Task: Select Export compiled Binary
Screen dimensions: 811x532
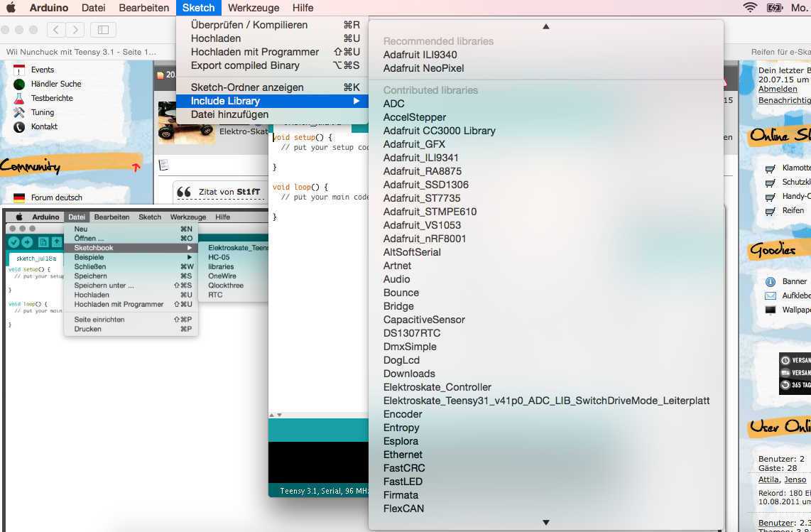Action: pos(272,65)
